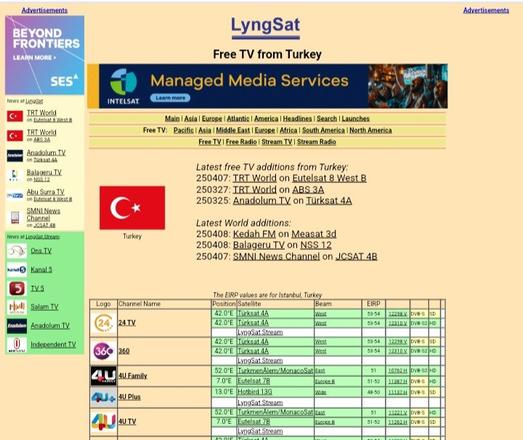Select South America in Free TV row
Screen dimensions: 523x440
323,130
